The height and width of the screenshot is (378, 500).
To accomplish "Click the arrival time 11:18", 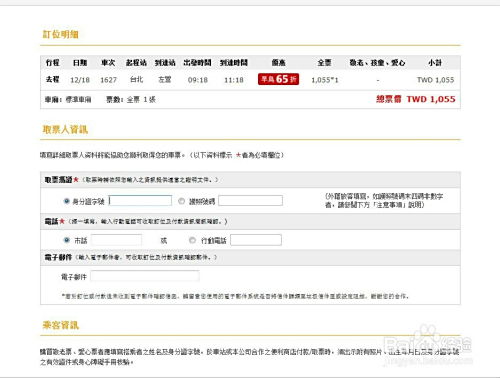I will click(x=234, y=80).
